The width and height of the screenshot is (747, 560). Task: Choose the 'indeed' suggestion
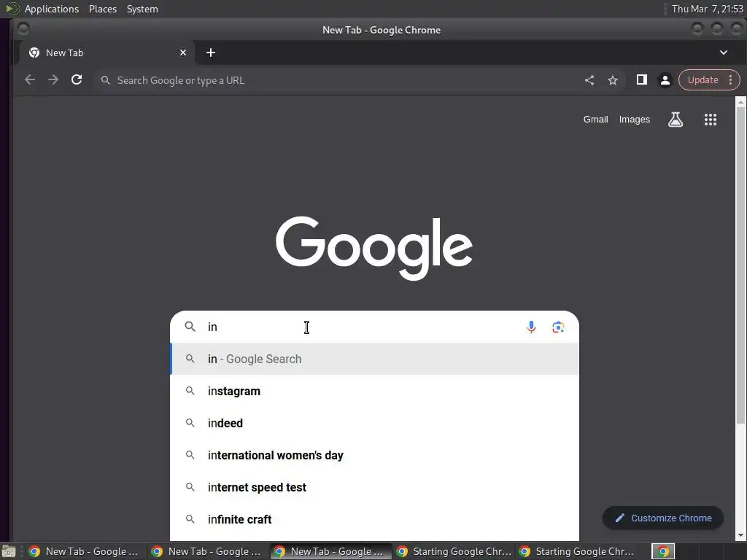[x=374, y=423]
